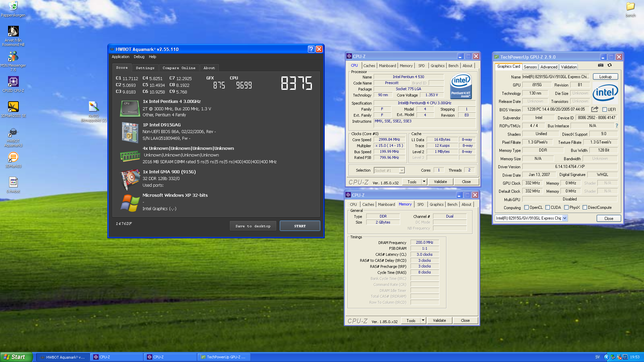Click Aquamark help question mark button
Screen dimensions: 644x362
[311, 49]
